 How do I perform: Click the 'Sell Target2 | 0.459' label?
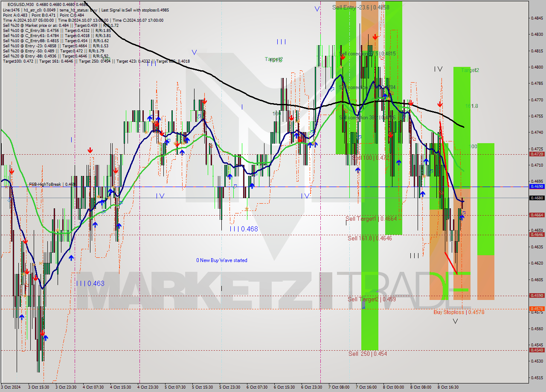(372, 299)
